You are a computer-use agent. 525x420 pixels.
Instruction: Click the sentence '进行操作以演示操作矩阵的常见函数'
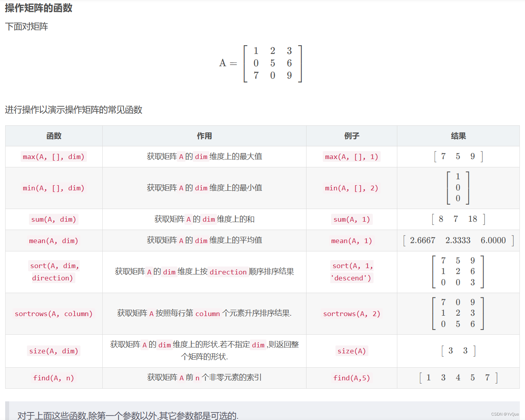(73, 110)
